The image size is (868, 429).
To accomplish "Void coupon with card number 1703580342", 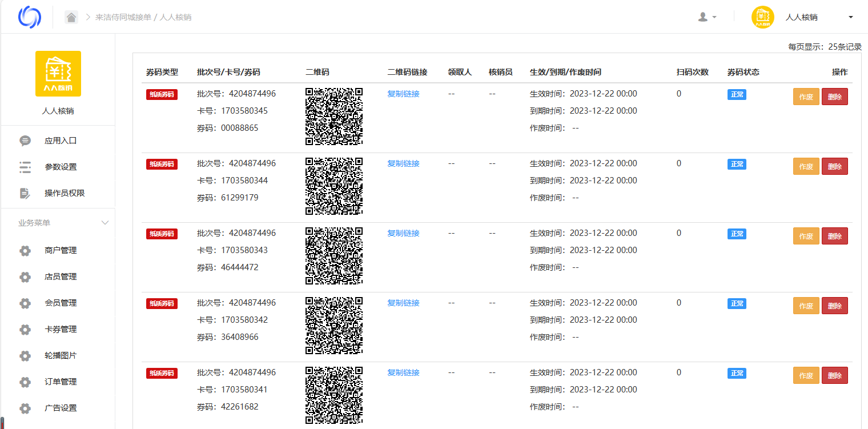I will 806,306.
